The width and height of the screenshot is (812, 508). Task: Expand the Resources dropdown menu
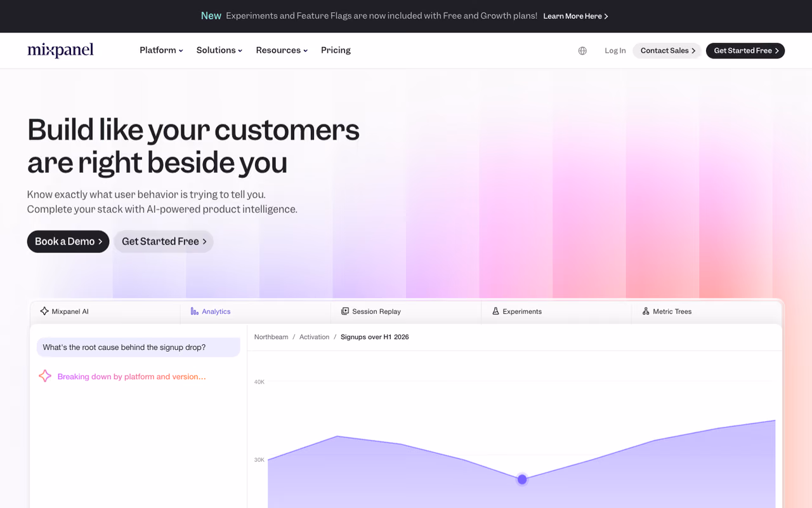pos(282,50)
